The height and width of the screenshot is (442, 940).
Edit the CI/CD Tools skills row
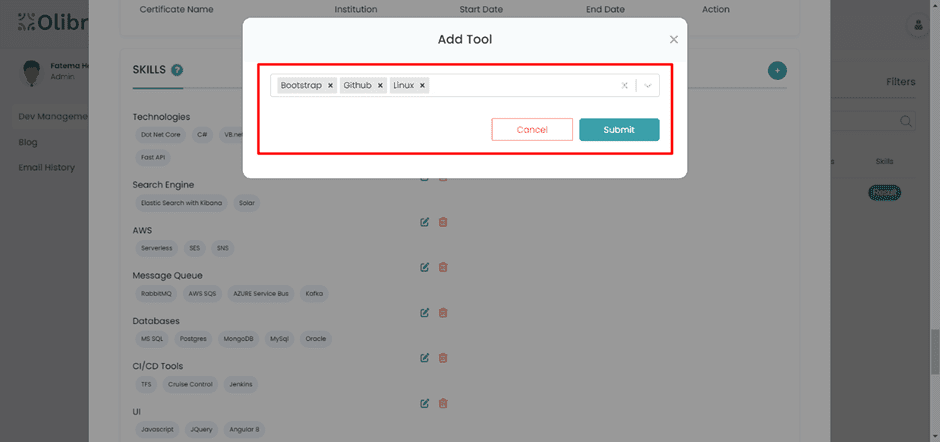(425, 358)
